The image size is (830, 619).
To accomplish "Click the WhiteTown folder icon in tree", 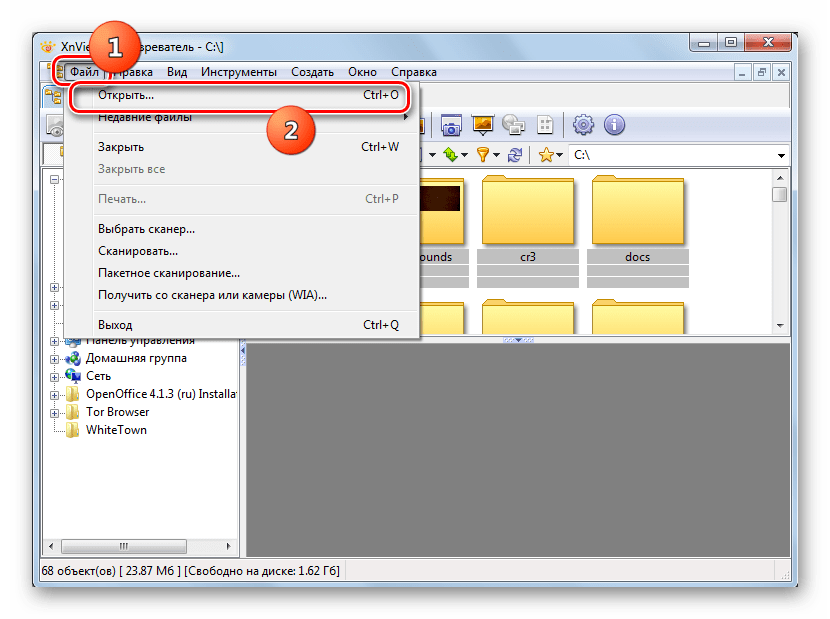I will [73, 430].
